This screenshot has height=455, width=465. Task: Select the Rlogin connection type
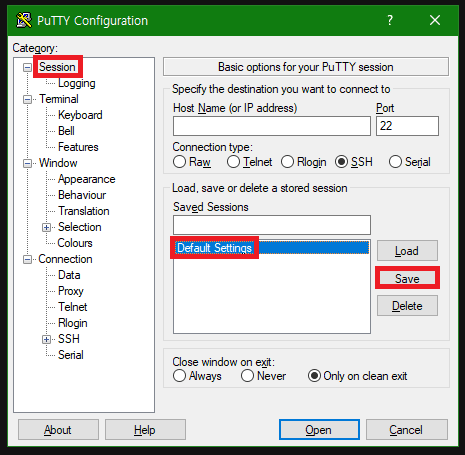tap(304, 162)
